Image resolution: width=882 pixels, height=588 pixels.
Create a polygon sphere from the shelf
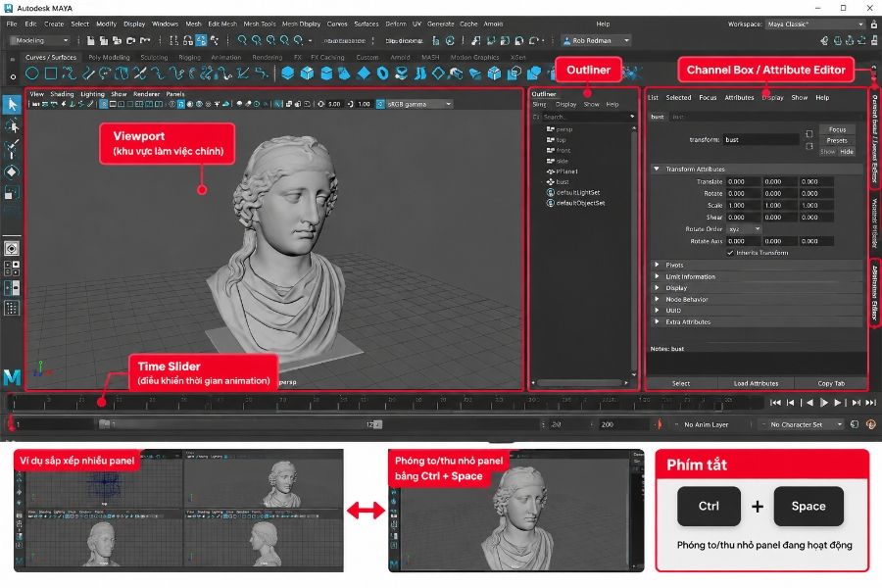tap(287, 73)
